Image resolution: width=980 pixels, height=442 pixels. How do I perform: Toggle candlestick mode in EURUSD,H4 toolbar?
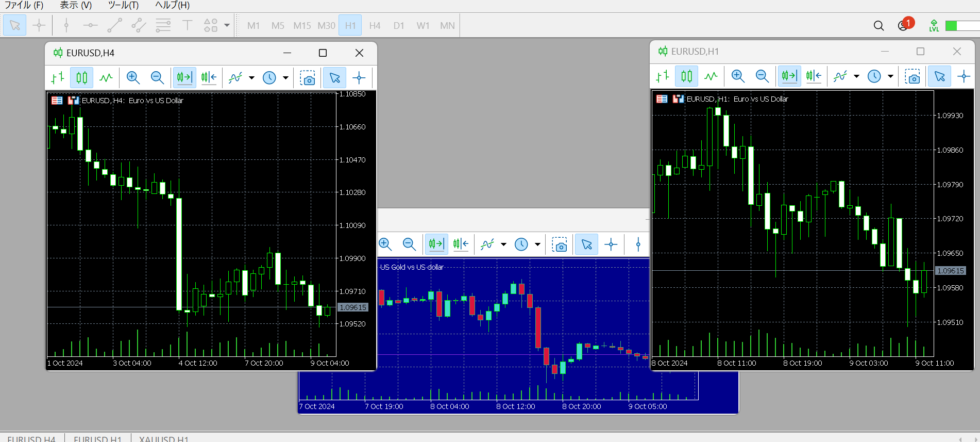point(82,78)
